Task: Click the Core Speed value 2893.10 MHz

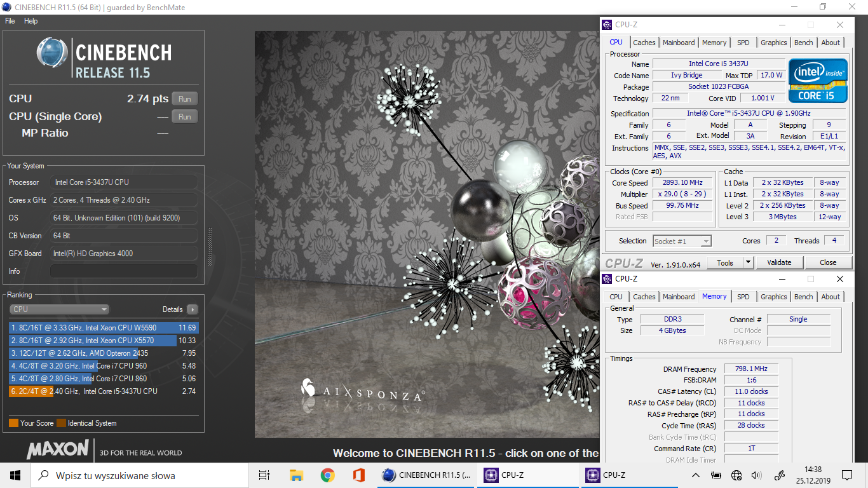Action: point(683,183)
